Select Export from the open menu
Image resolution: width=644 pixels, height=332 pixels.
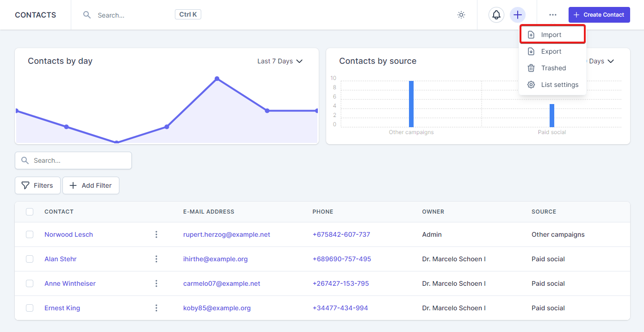pos(551,51)
